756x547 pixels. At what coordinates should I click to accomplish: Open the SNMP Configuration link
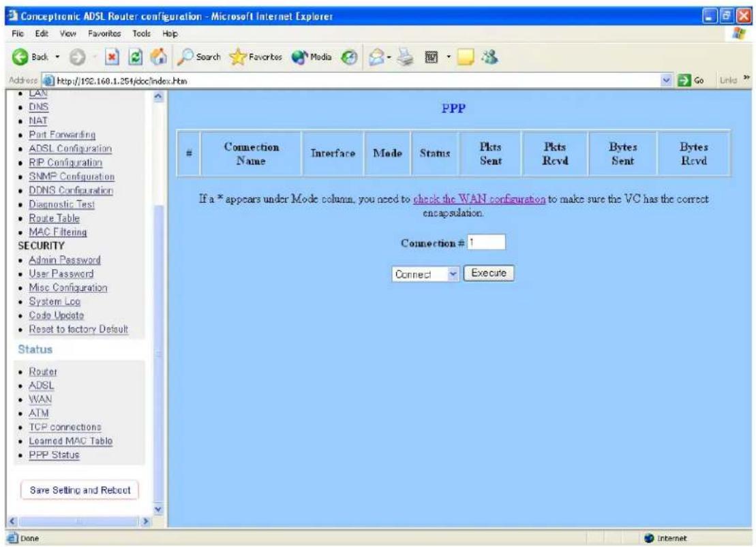[72, 176]
